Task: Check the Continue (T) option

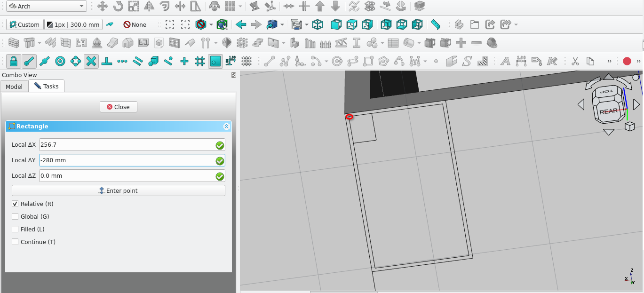Action: (x=15, y=242)
